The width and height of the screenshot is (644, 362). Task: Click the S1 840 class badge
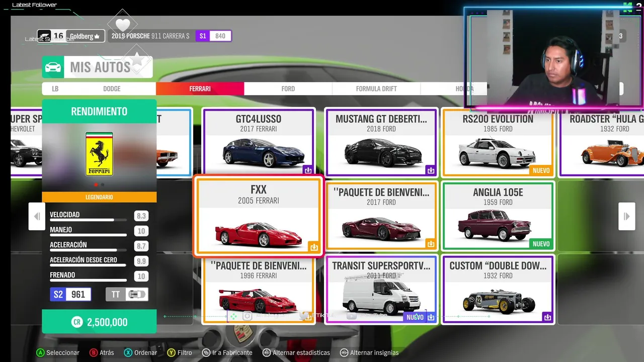click(x=214, y=36)
